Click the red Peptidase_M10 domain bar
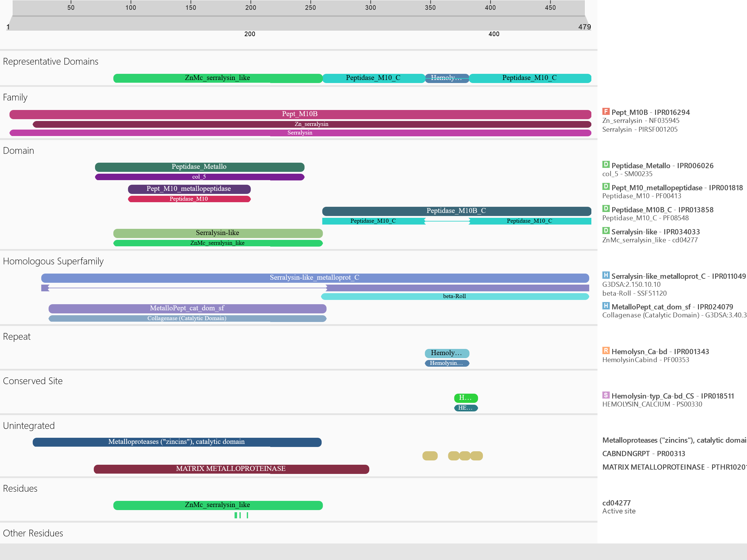747x560 pixels. tap(189, 199)
